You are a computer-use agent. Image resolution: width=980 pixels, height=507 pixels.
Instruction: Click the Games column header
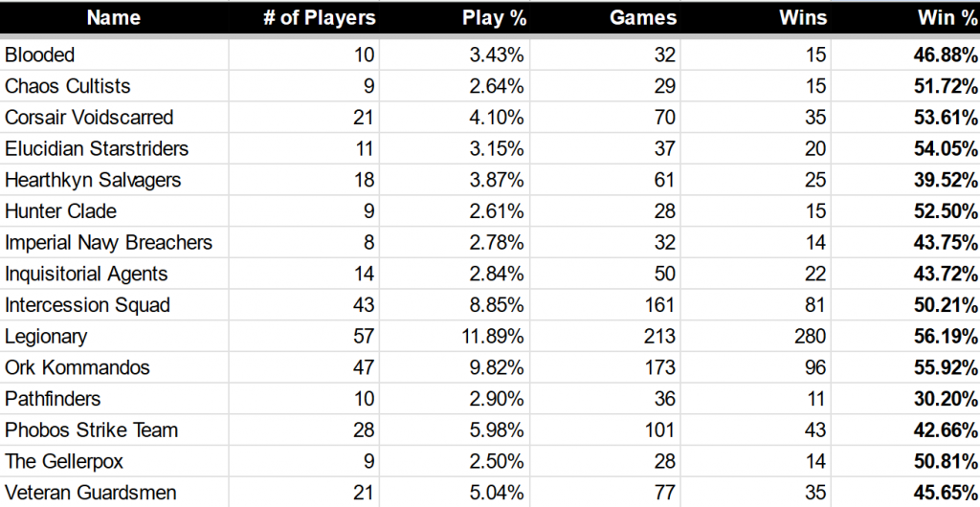(x=642, y=18)
